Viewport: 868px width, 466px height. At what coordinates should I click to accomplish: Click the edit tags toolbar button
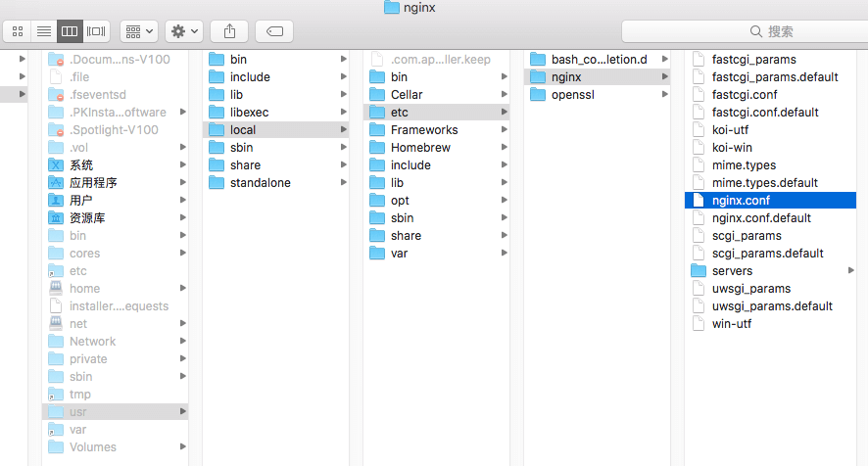point(274,31)
